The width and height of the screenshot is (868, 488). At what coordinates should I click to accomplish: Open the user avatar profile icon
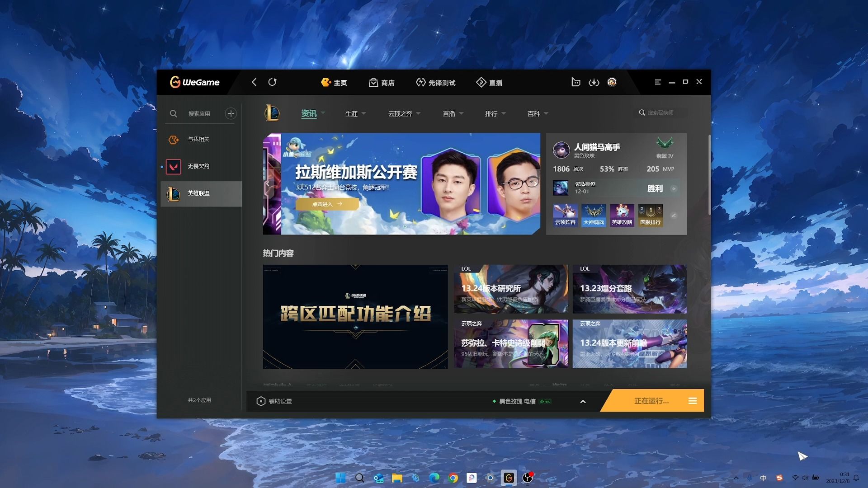point(612,82)
